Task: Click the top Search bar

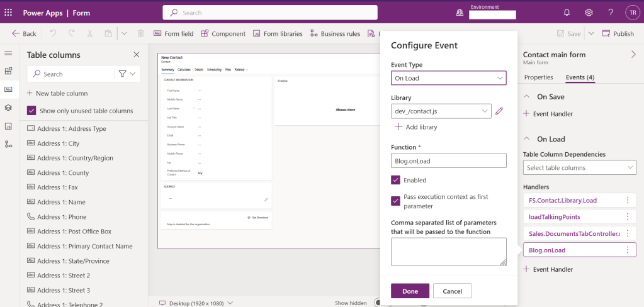Action: pos(270,13)
